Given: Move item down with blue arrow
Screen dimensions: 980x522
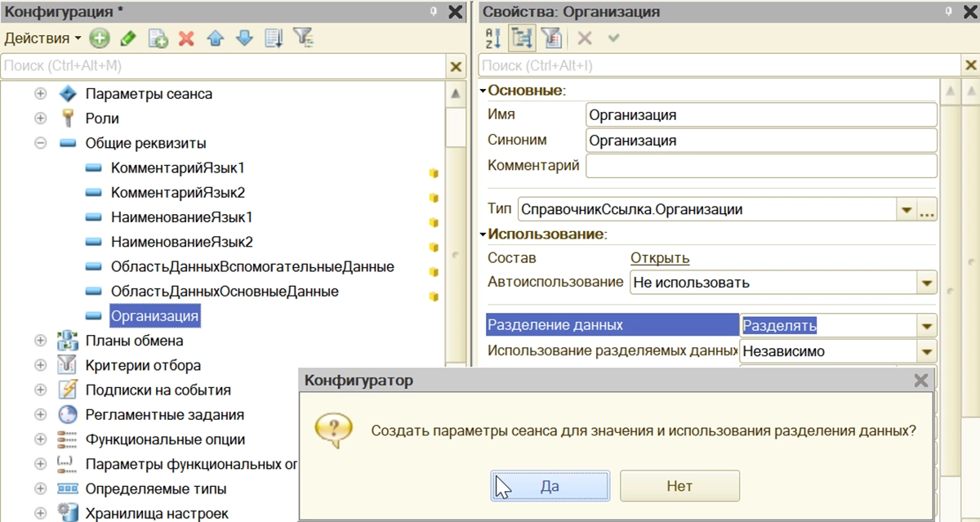Looking at the screenshot, I should pos(245,38).
